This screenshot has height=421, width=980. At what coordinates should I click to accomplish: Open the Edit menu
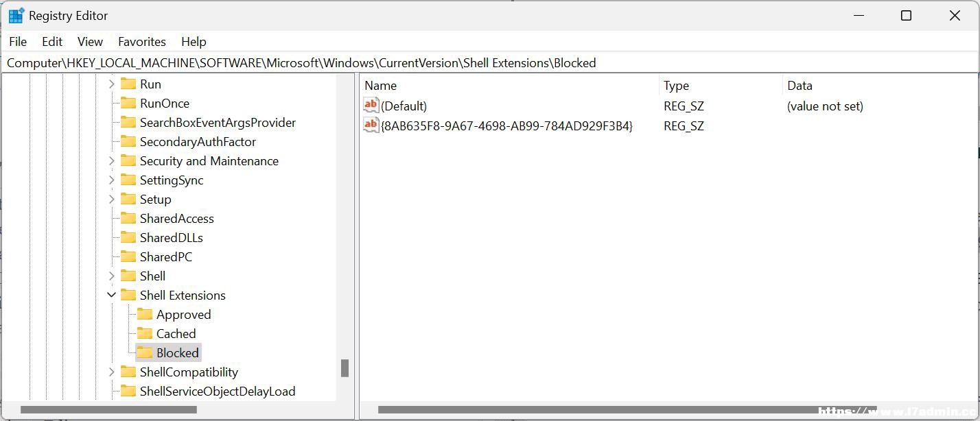[x=52, y=42]
